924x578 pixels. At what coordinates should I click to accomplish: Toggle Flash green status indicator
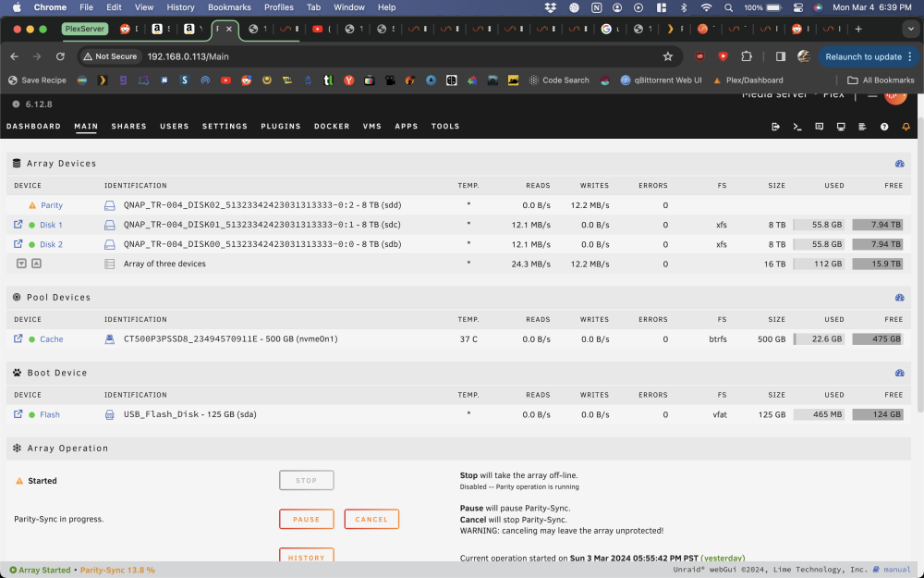coord(31,414)
